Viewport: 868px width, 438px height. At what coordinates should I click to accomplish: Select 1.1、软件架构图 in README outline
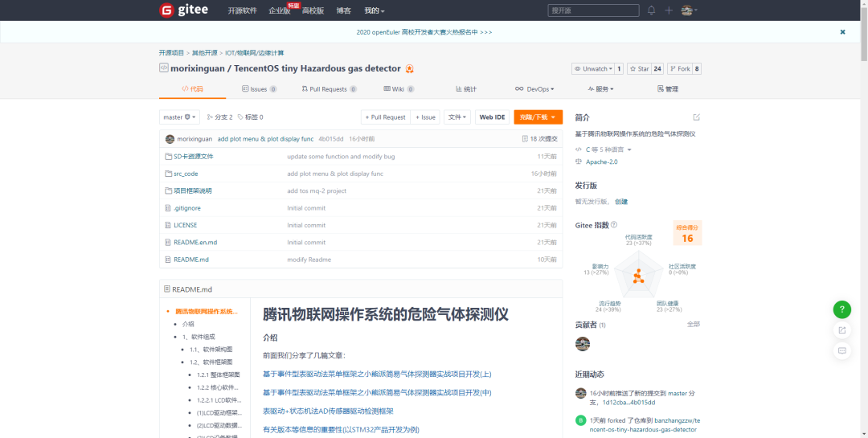(x=211, y=350)
